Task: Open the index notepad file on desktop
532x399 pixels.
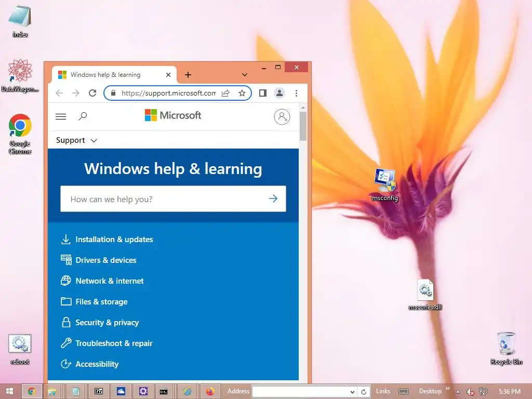Action: tap(20, 21)
